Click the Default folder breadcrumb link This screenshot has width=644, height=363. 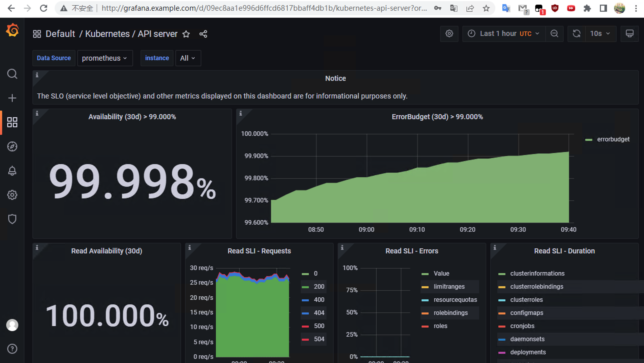[x=60, y=34]
